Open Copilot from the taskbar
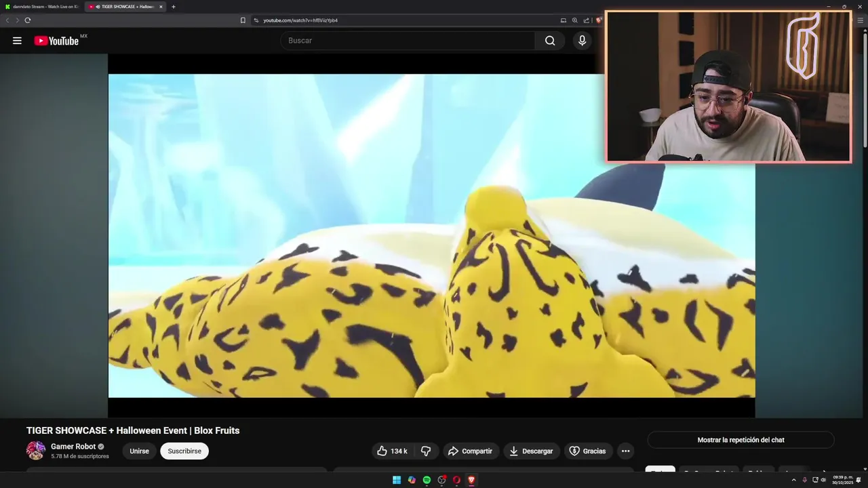This screenshot has width=868, height=488. click(412, 480)
